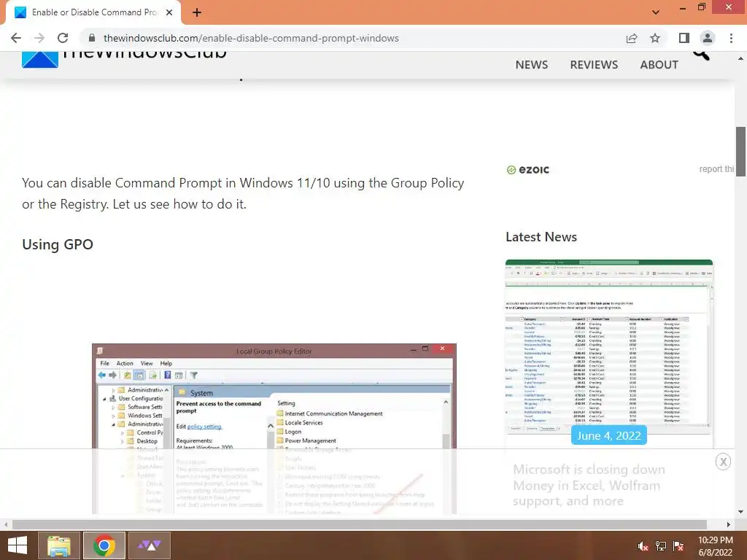Click File menu in the policy editor image

coord(105,363)
